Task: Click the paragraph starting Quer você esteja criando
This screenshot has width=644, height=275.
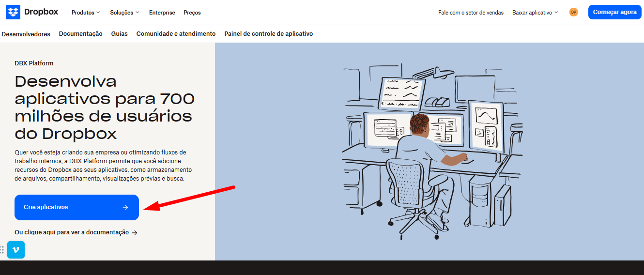Action: pos(103,166)
